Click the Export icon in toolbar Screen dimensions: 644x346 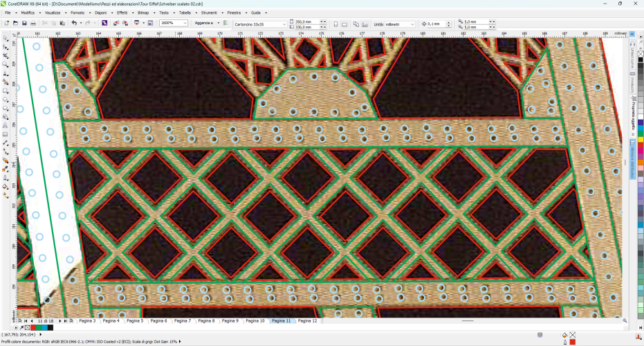click(x=125, y=23)
